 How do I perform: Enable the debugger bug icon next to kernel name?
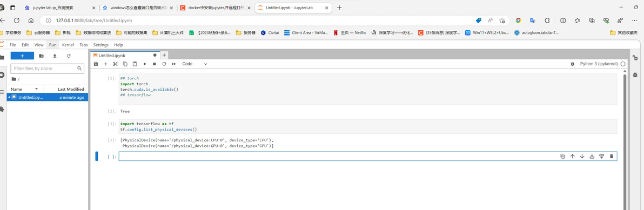(x=573, y=64)
